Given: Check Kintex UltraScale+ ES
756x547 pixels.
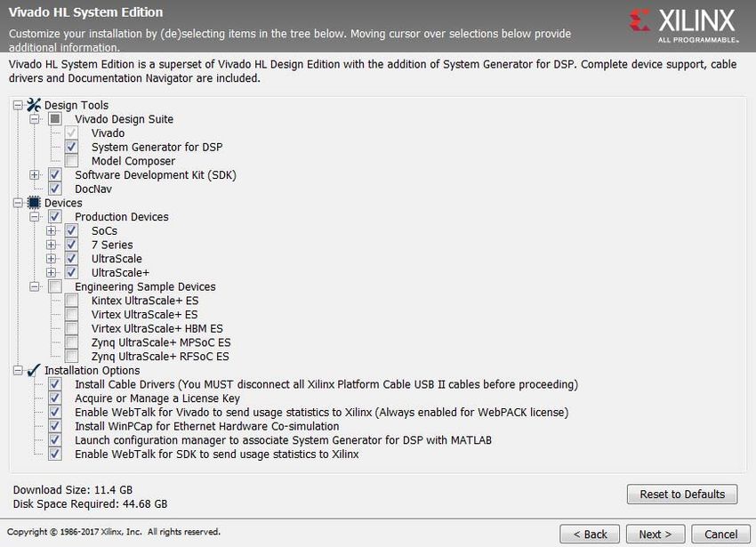Looking at the screenshot, I should pyautogui.click(x=72, y=301).
